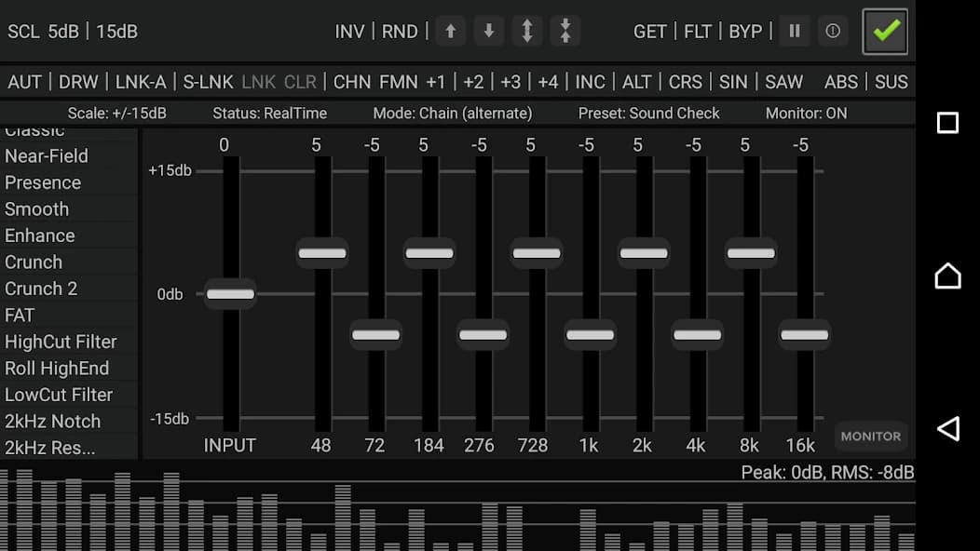
Task: Select the compress-curve arrows icon
Action: click(565, 31)
